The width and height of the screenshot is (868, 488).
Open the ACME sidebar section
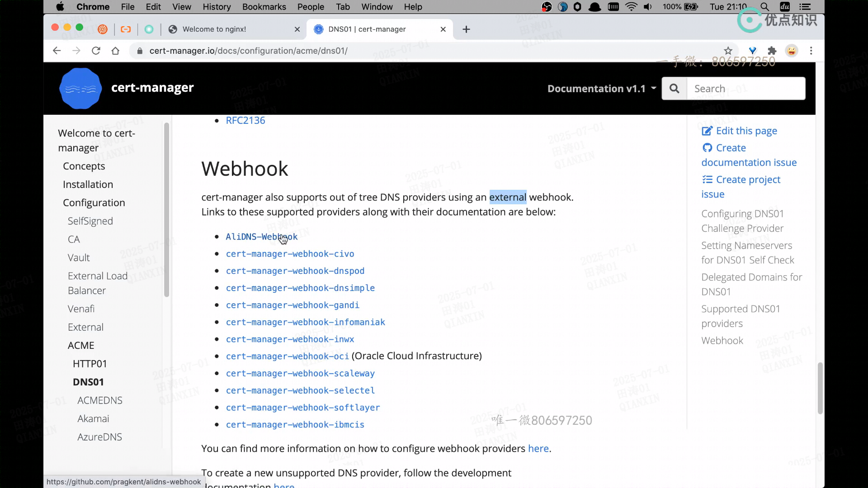(81, 346)
